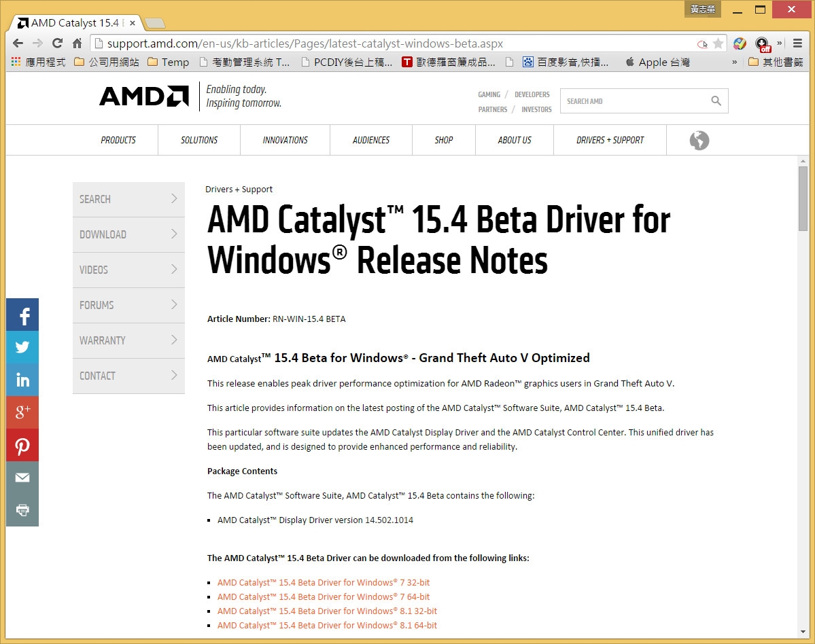Open the globe region selector
This screenshot has height=644, width=815.
699,140
